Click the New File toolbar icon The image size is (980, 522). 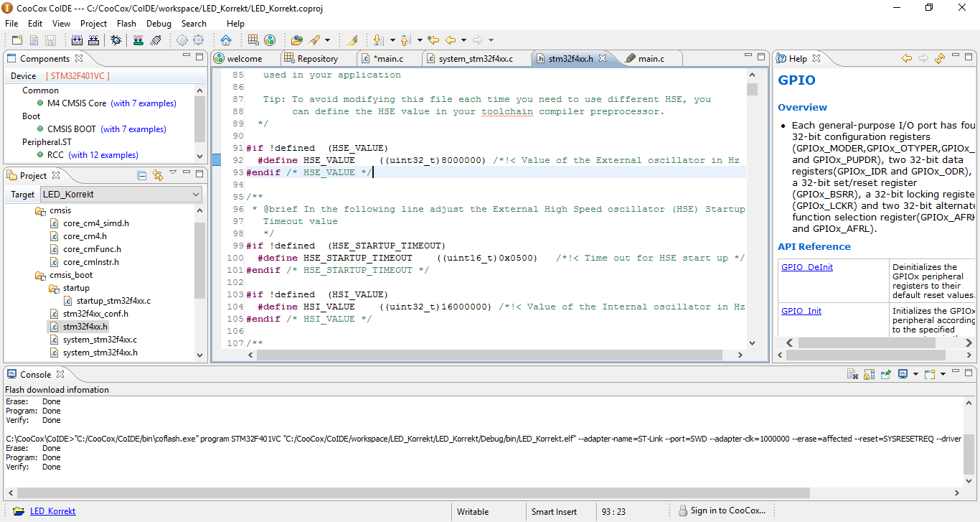(x=34, y=40)
